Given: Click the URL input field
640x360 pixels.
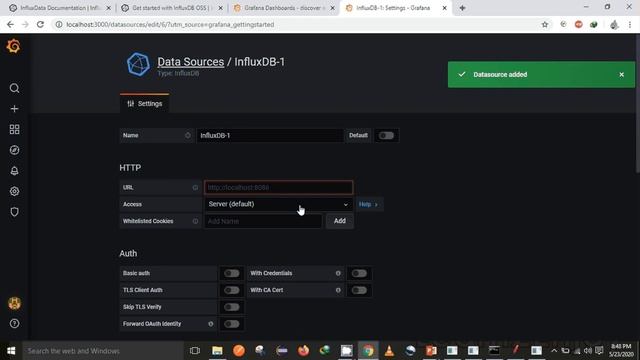Looking at the screenshot, I should coord(278,188).
